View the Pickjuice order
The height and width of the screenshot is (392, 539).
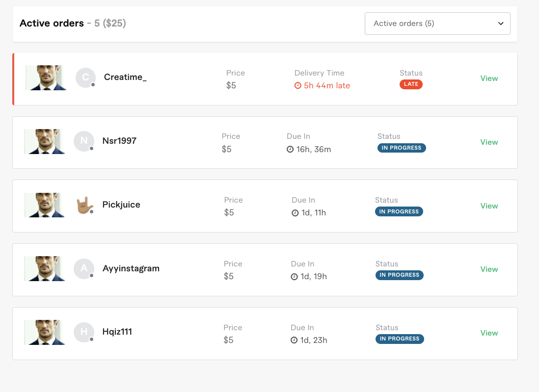point(489,206)
